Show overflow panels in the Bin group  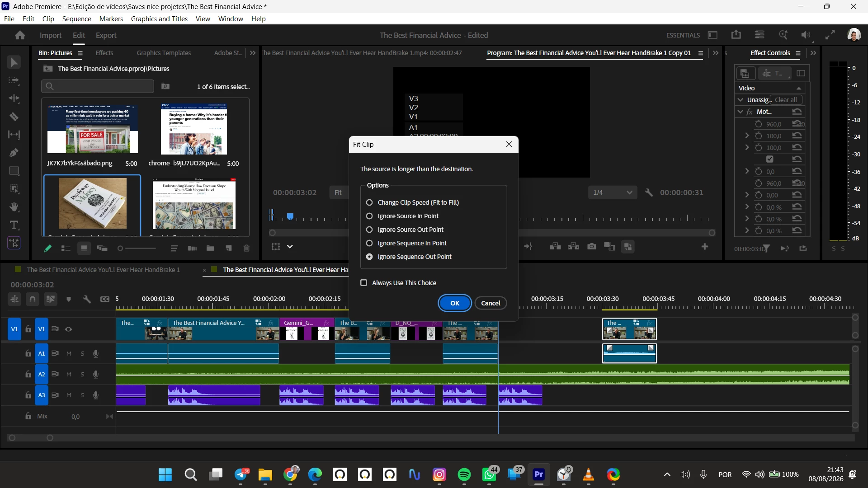(x=253, y=53)
